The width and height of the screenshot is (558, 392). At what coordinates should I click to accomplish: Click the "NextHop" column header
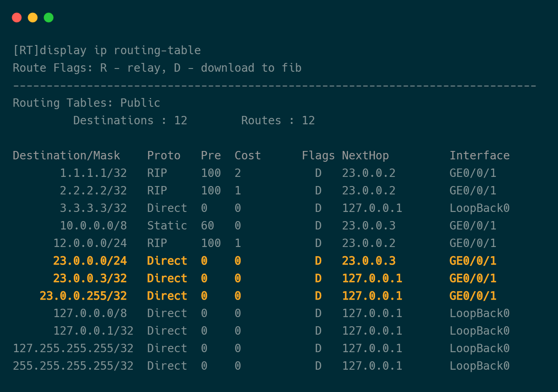pyautogui.click(x=365, y=156)
